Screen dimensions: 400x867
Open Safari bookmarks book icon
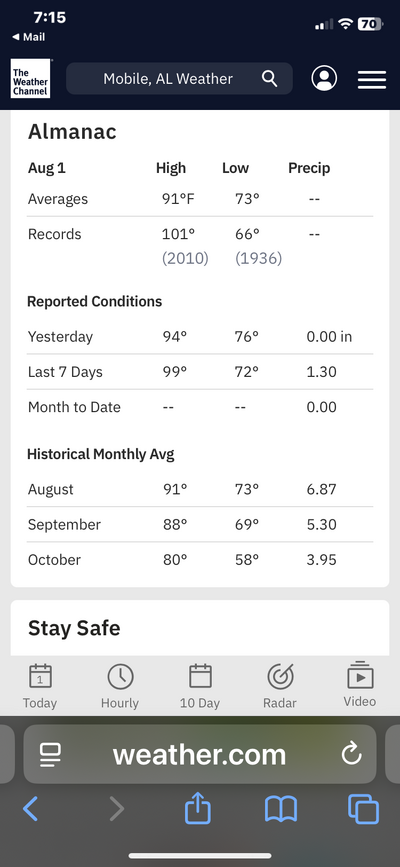pyautogui.click(x=281, y=809)
